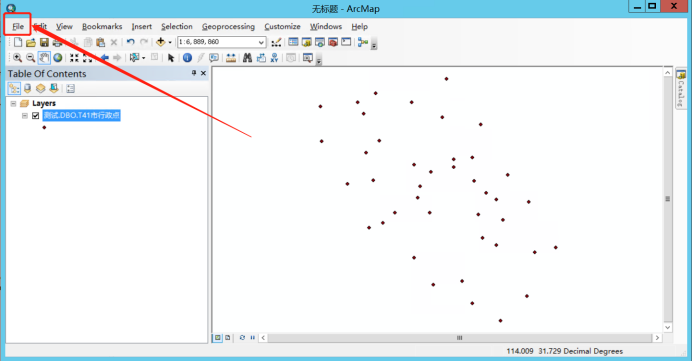Open the Help menu

(x=360, y=26)
